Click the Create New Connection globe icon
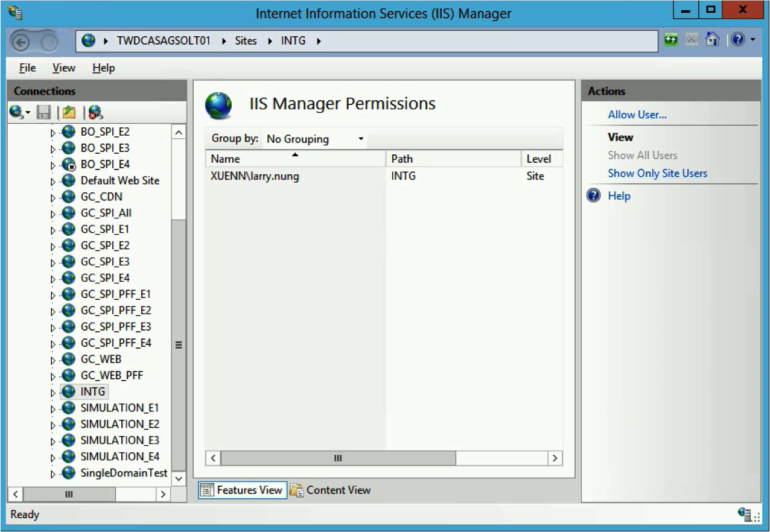This screenshot has height=532, width=770. [16, 112]
